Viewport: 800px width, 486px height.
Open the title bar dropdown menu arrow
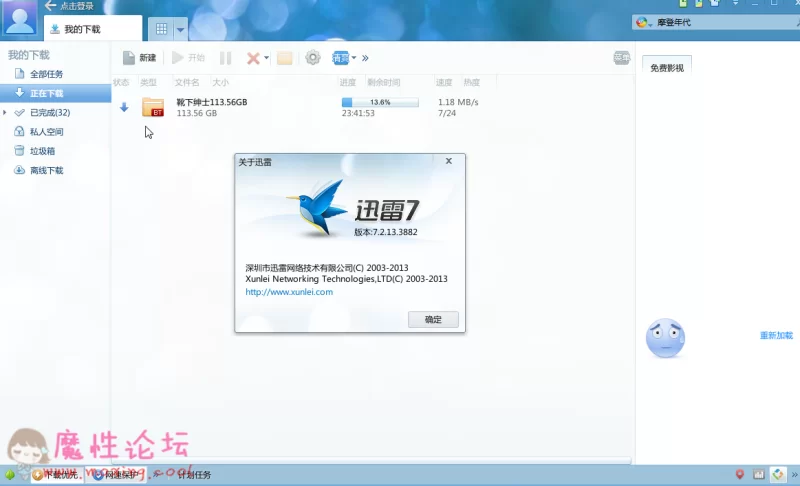[735, 3]
